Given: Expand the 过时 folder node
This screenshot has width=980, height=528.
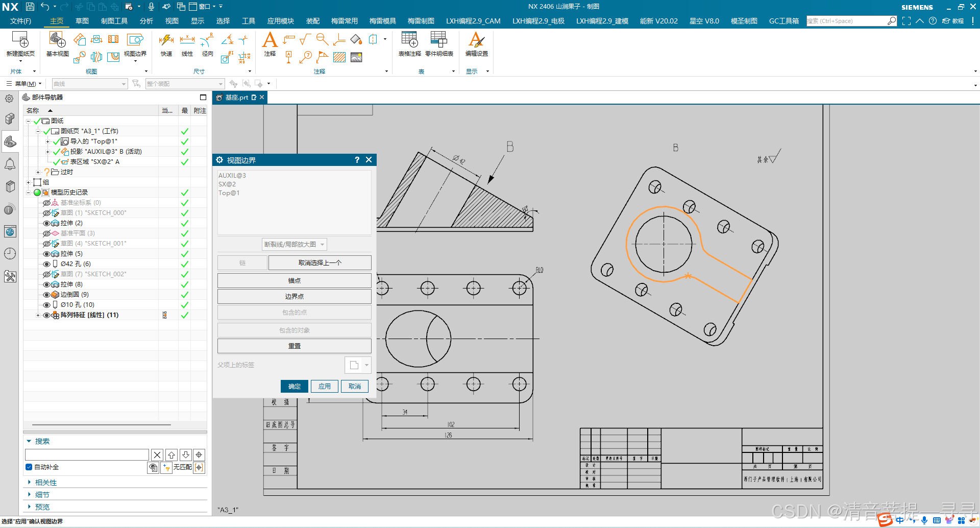Looking at the screenshot, I should (x=38, y=172).
